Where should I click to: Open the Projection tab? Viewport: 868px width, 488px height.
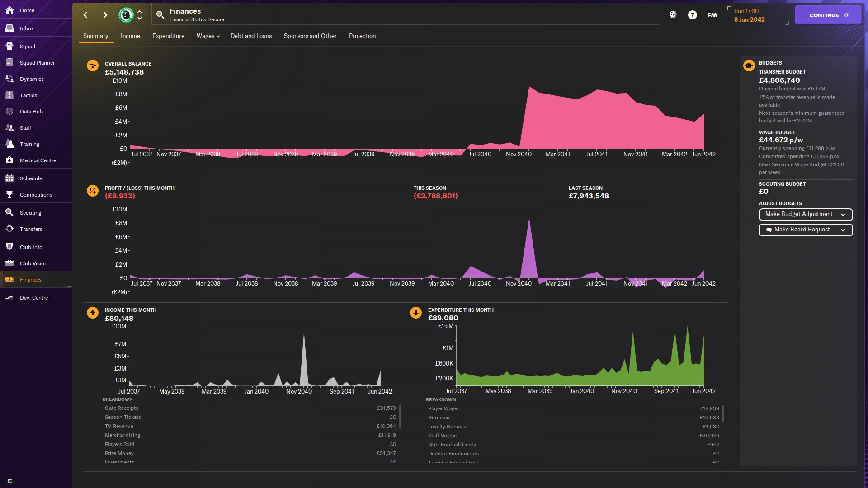tap(362, 36)
